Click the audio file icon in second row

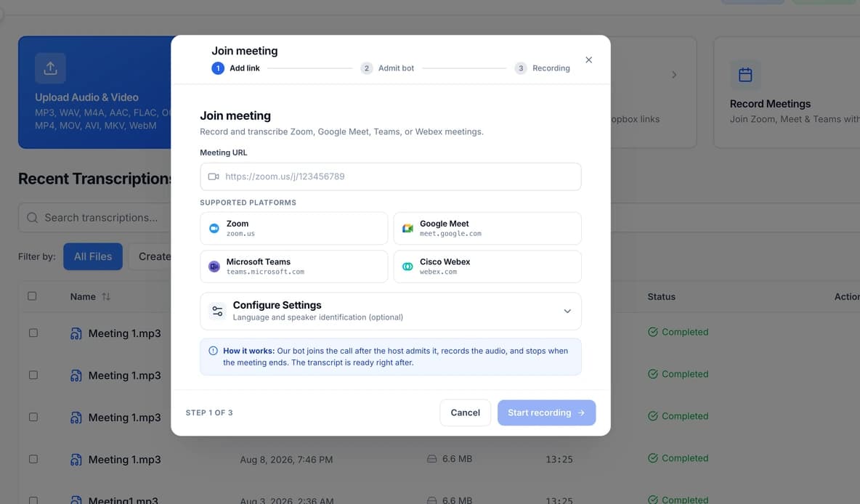[x=76, y=375]
